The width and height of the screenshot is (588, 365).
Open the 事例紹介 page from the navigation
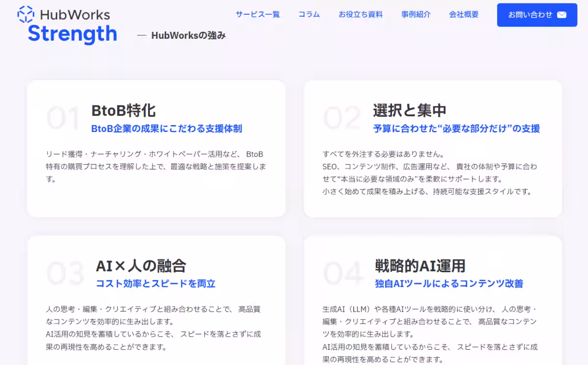(x=416, y=15)
